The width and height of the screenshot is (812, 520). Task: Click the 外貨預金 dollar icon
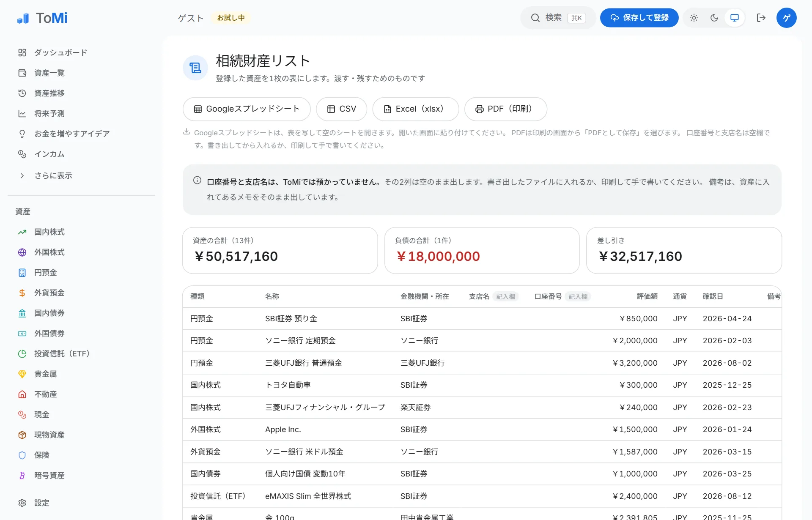22,293
